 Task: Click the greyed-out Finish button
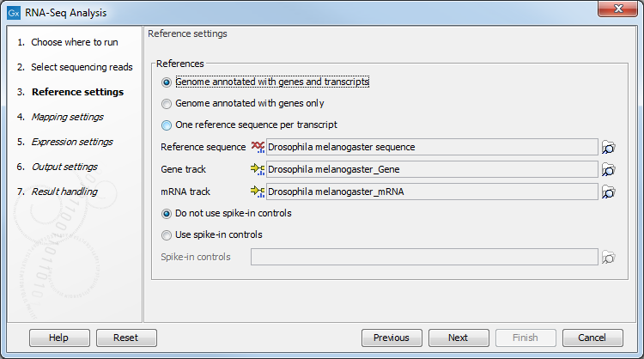[x=526, y=338]
